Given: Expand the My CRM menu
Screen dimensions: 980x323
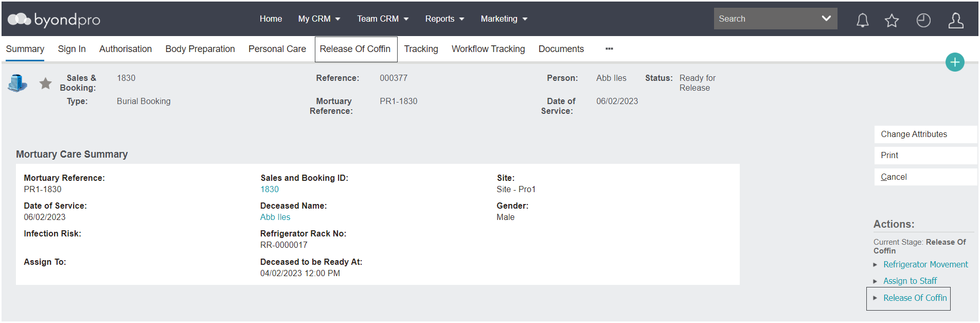Looking at the screenshot, I should 319,19.
